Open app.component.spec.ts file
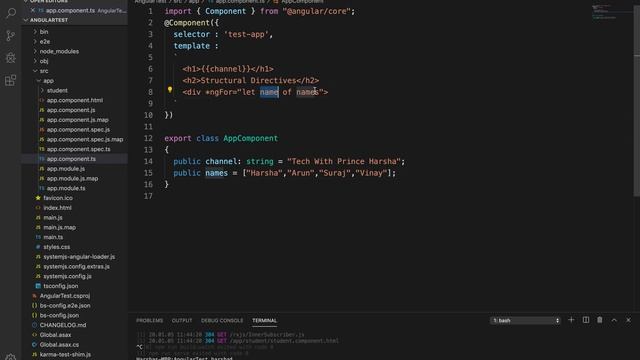The height and width of the screenshot is (360, 640). pos(78,149)
